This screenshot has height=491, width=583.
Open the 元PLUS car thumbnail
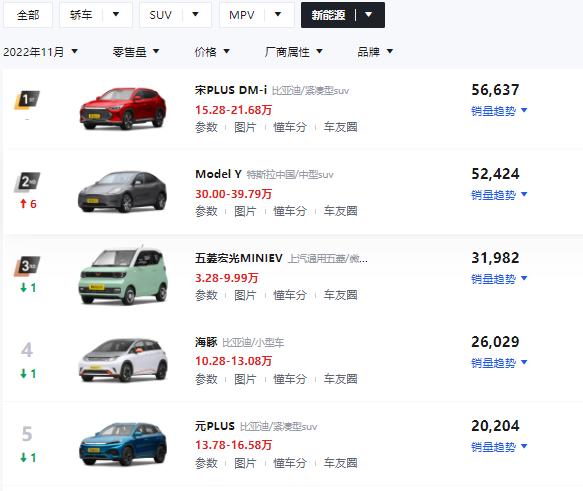(x=123, y=444)
